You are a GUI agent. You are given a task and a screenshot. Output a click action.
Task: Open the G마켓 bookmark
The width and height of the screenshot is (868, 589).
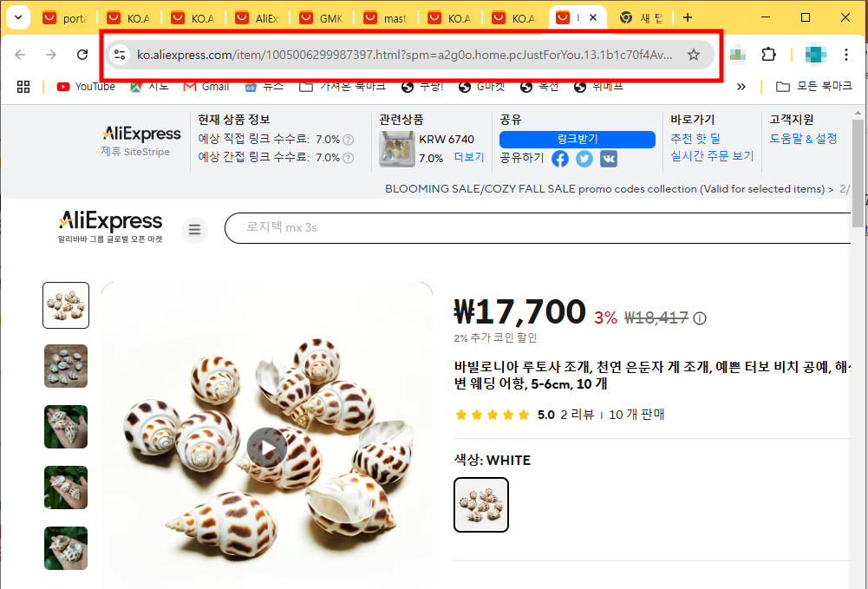tap(481, 87)
